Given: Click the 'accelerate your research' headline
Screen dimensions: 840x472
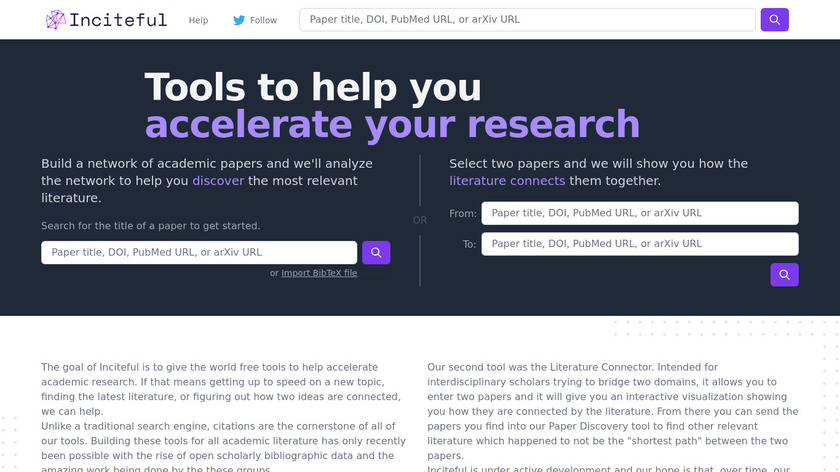Looking at the screenshot, I should pos(392,124).
